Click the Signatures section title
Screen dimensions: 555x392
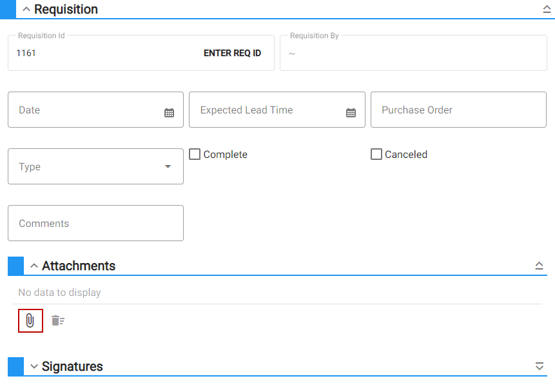(x=72, y=366)
